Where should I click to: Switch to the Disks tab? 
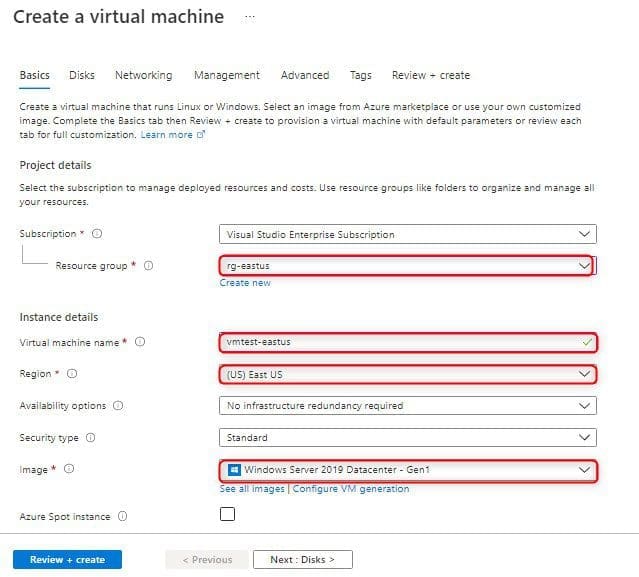pos(82,75)
